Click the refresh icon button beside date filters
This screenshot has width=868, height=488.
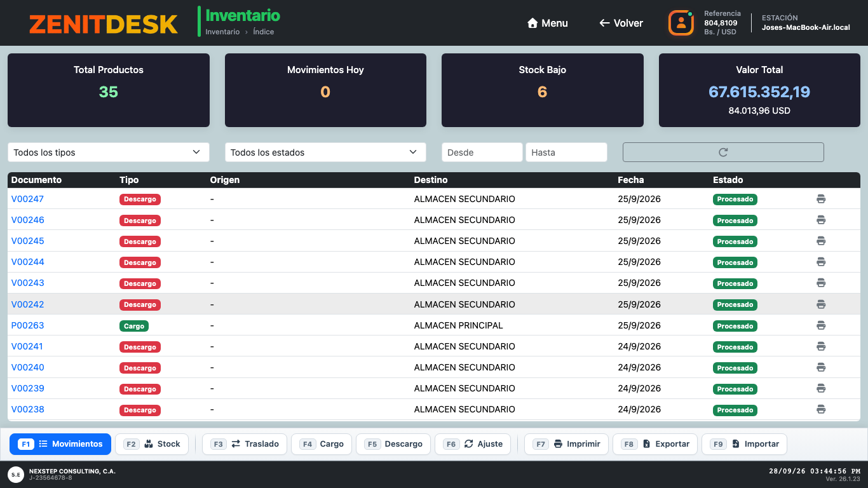723,152
